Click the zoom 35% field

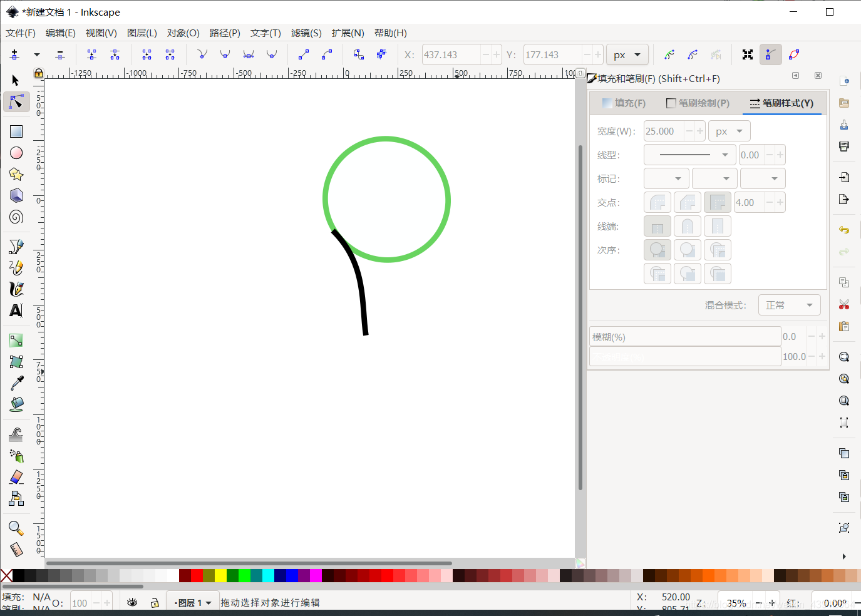736,603
